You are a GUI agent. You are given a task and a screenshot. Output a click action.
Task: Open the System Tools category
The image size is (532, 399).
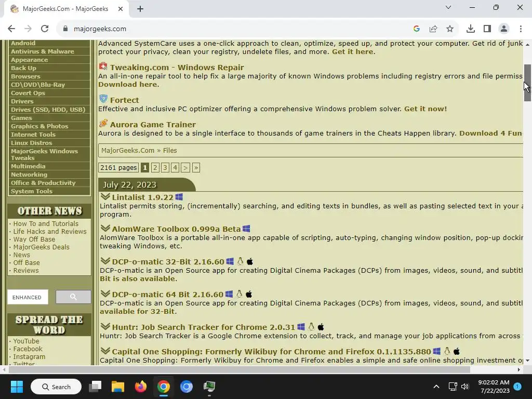point(32,191)
